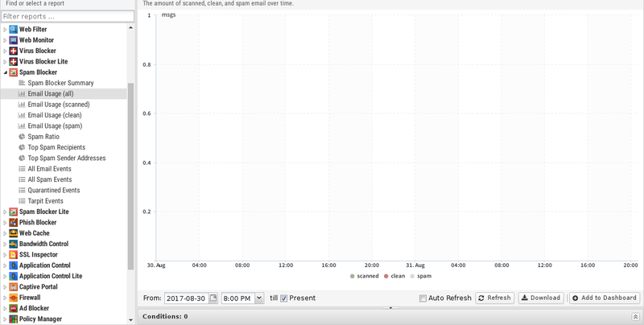Expand the Virus Blocker tree node
The width and height of the screenshot is (644, 325).
coord(5,51)
